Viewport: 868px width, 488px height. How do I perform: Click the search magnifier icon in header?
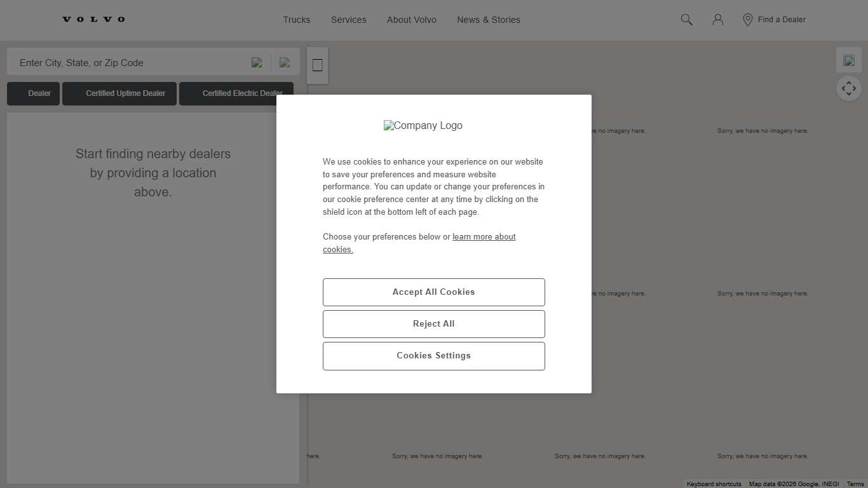[x=686, y=20]
